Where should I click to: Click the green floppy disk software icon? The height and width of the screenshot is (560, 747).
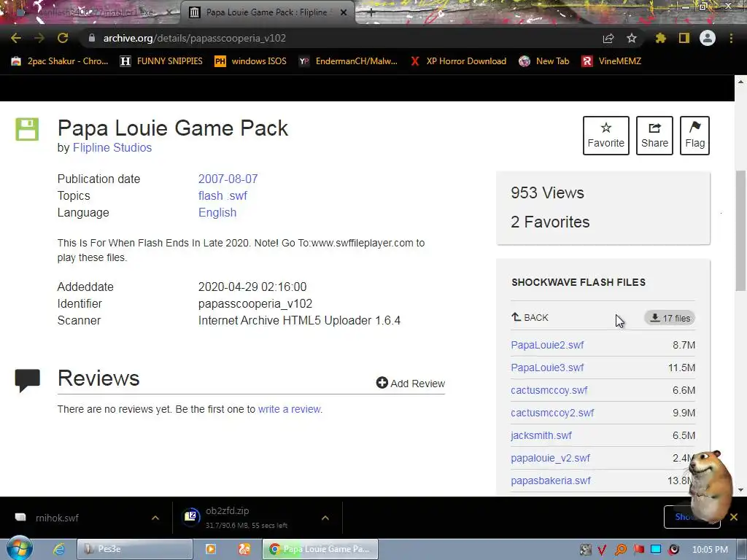(27, 129)
